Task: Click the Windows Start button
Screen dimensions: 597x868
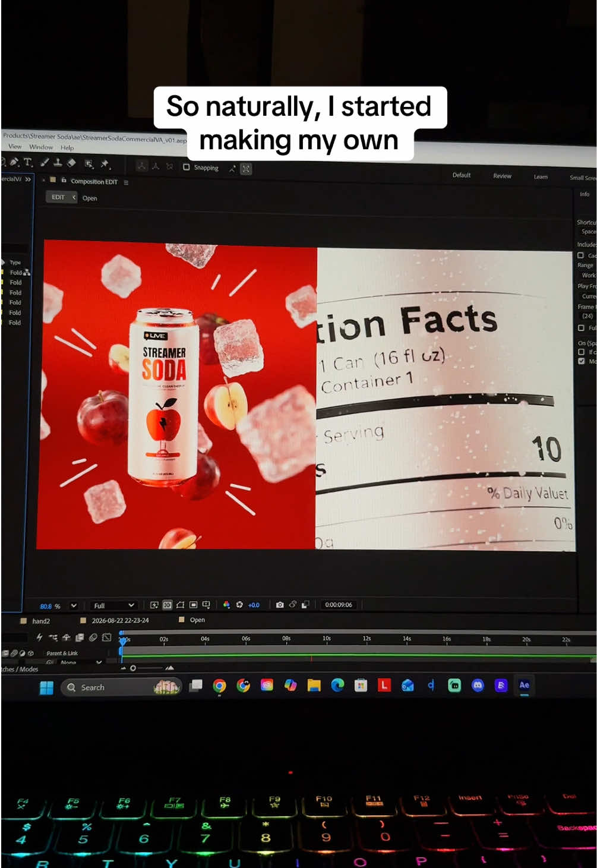Action: click(x=46, y=688)
